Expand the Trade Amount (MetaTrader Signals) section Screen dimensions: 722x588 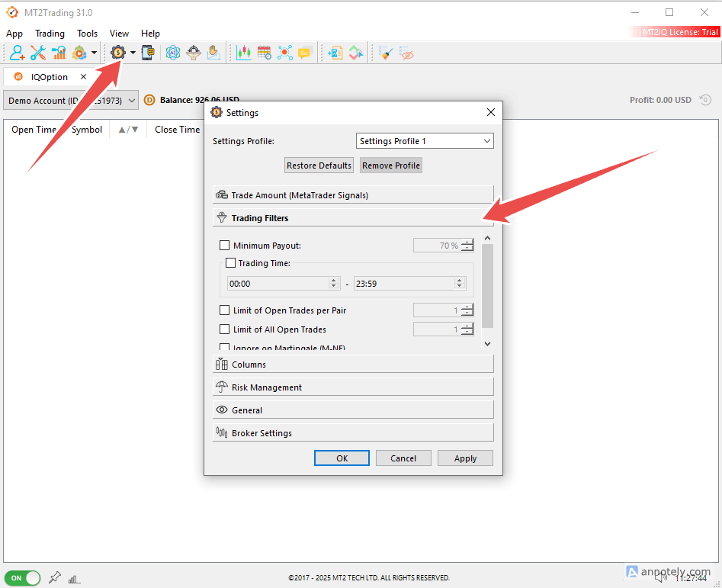(x=353, y=194)
